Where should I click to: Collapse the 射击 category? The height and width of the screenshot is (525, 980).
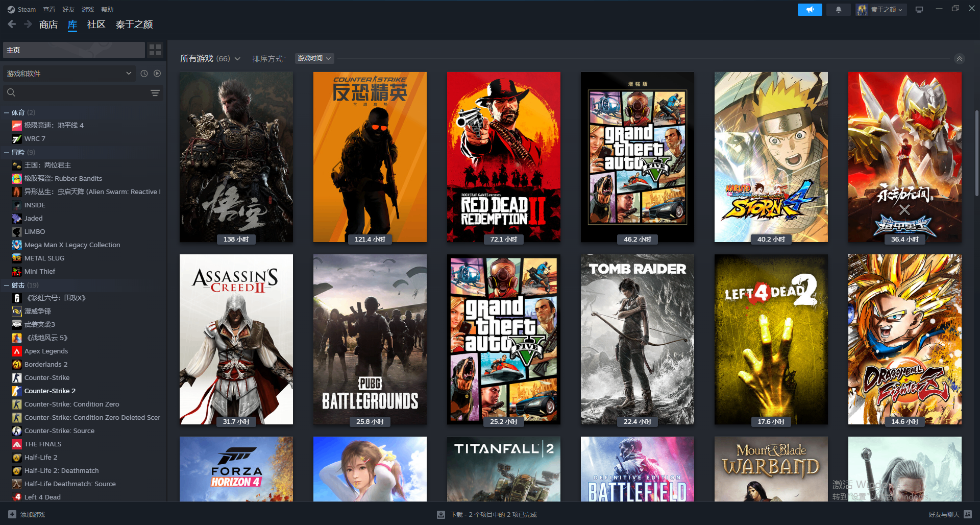pos(6,285)
